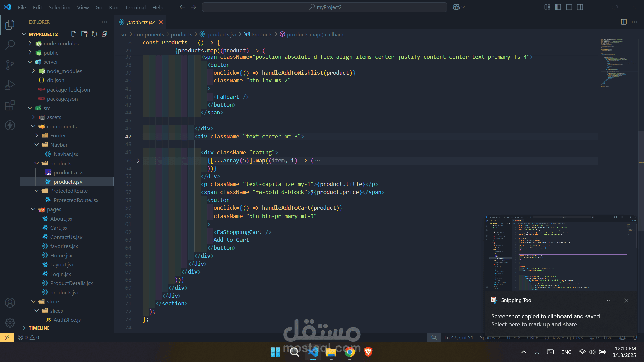Refresh the Explorer file tree
Viewport: 644px width, 362px height.
coord(94,34)
